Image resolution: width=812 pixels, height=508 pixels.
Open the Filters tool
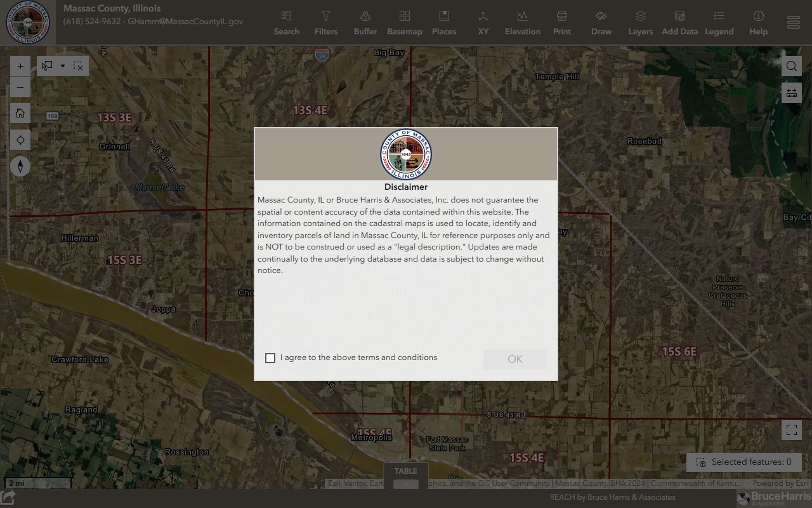pos(326,23)
